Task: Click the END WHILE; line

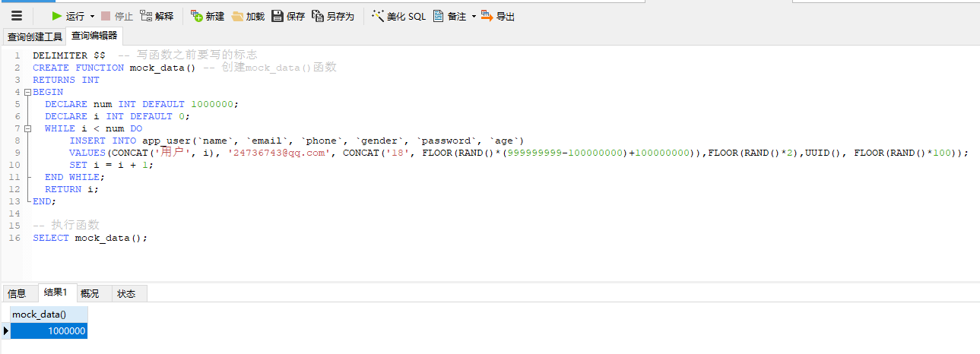Action: pos(75,177)
